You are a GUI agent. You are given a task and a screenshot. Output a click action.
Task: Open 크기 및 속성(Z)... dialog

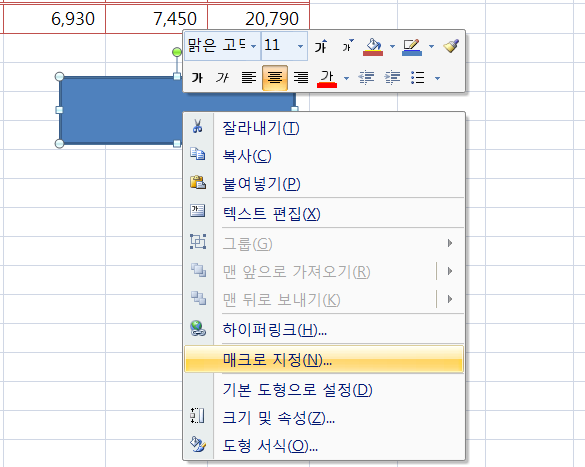pos(324,418)
